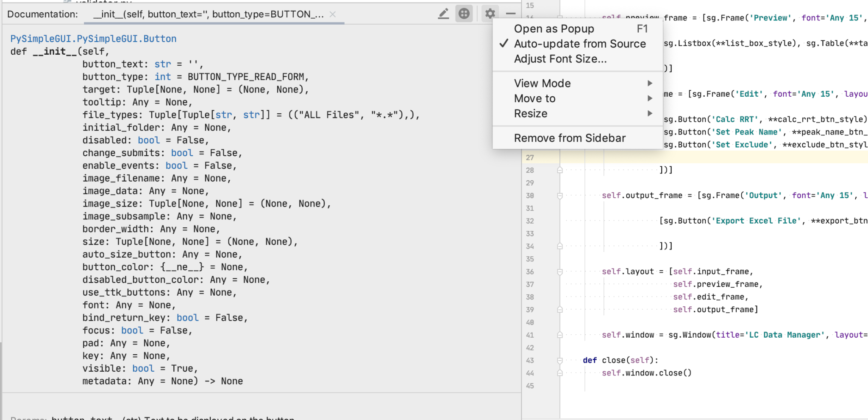The width and height of the screenshot is (868, 420).
Task: Click the Show on hover globe icon
Action: pos(464,14)
